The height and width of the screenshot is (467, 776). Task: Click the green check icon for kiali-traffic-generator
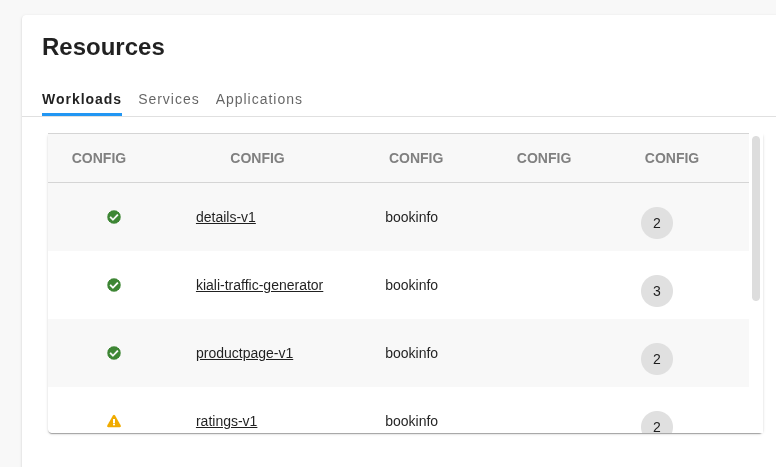[x=114, y=285]
